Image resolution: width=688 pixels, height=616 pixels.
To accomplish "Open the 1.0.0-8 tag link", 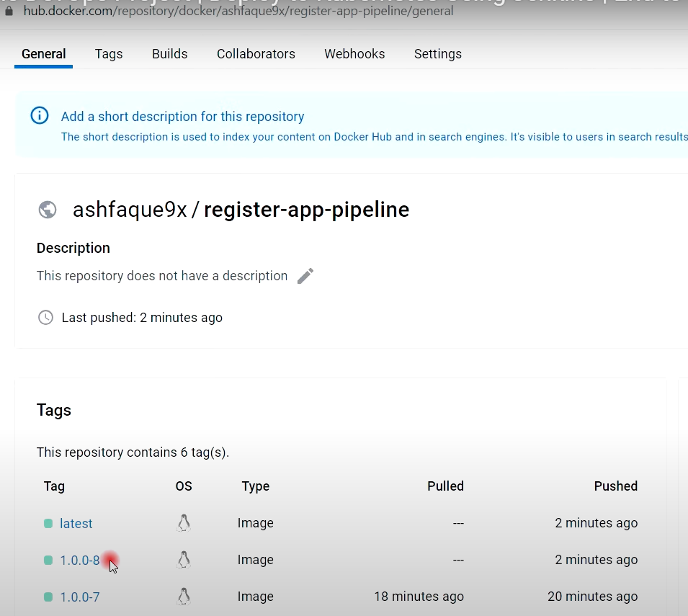I will coord(80,561).
